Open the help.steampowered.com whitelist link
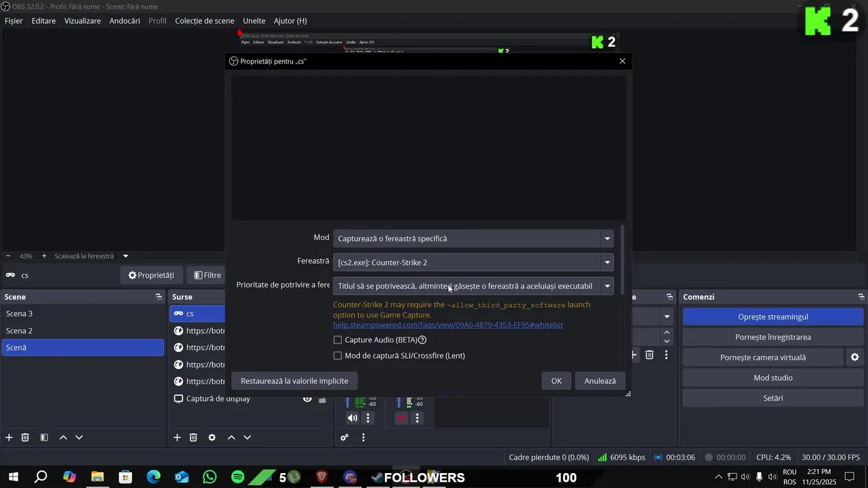Viewport: 868px width, 488px height. pos(448,325)
